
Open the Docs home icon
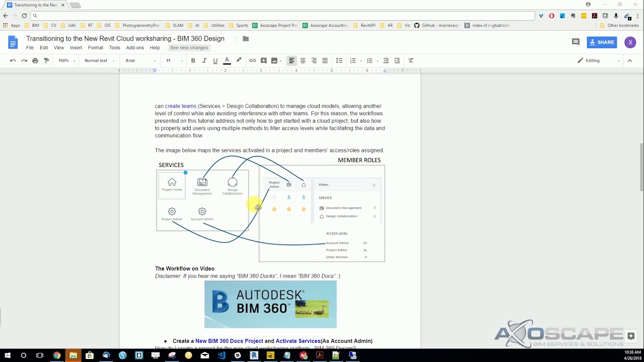click(x=13, y=42)
